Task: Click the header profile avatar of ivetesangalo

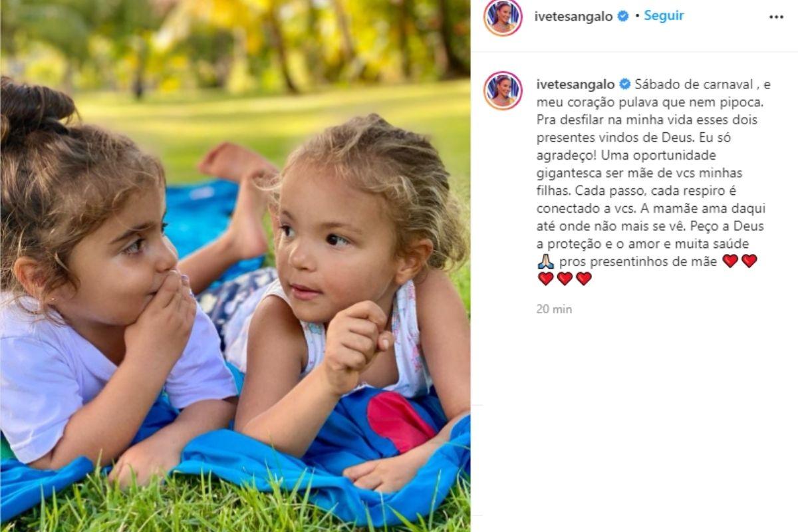Action: [x=503, y=17]
